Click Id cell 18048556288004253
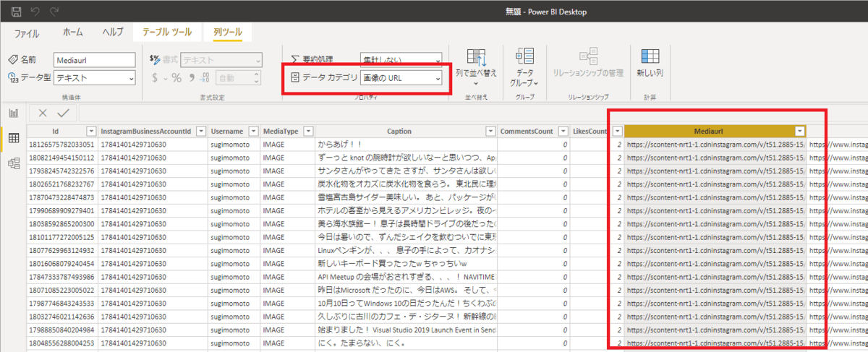The height and width of the screenshot is (352, 868). tap(63, 343)
